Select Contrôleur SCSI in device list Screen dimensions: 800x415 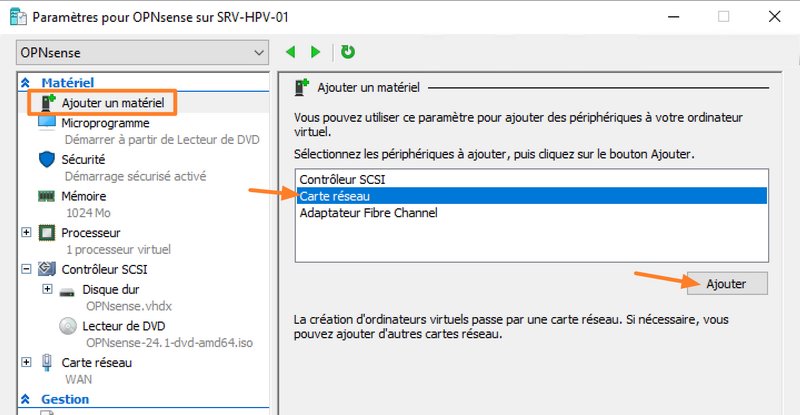[531, 179]
